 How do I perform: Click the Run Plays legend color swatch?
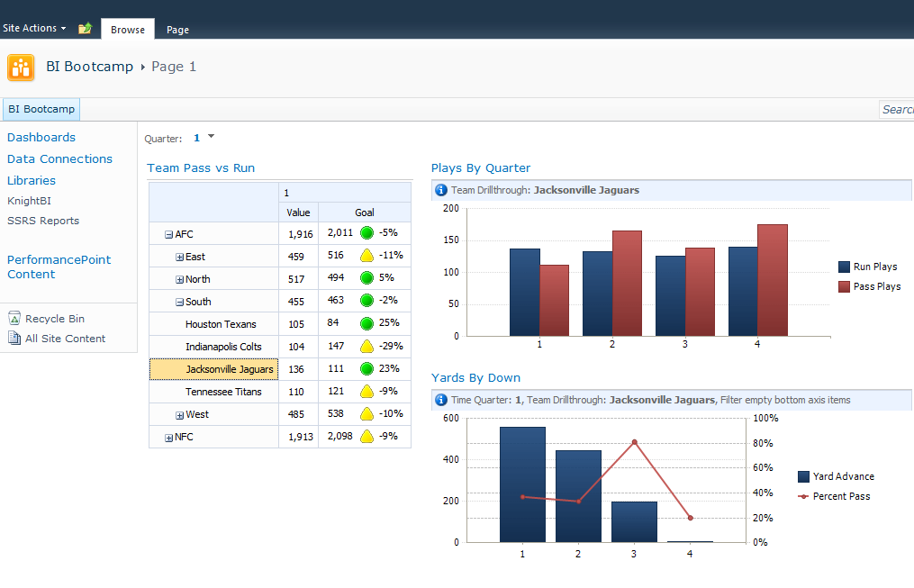tap(844, 267)
